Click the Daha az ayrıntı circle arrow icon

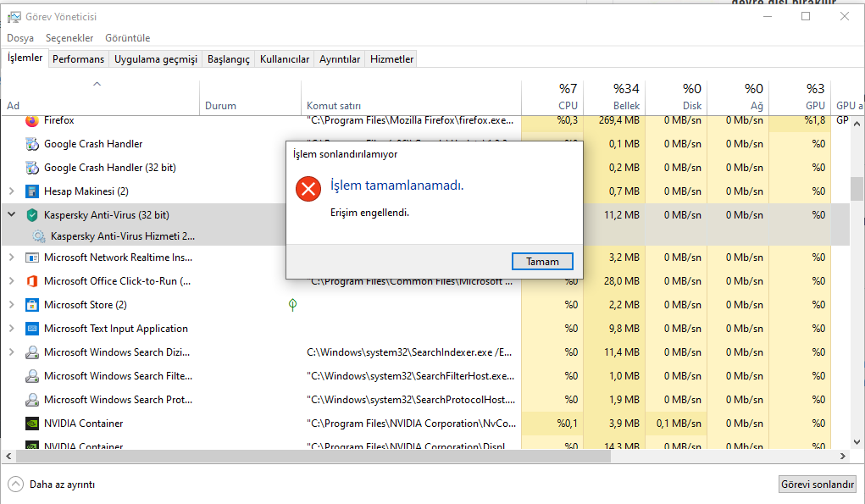tap(15, 485)
